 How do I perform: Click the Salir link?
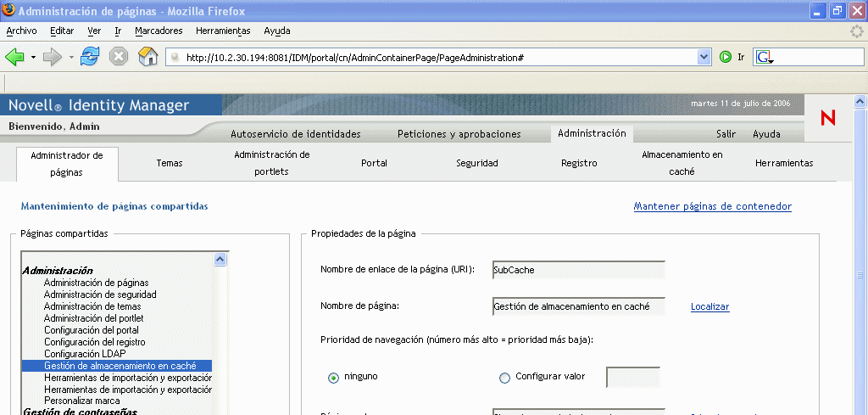click(x=726, y=134)
